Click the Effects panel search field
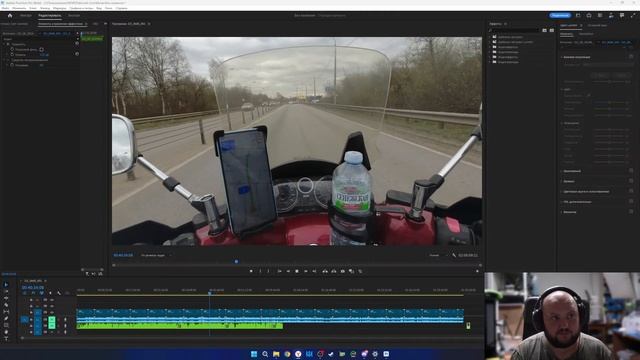Image resolution: width=640 pixels, height=360 pixels. click(x=515, y=30)
